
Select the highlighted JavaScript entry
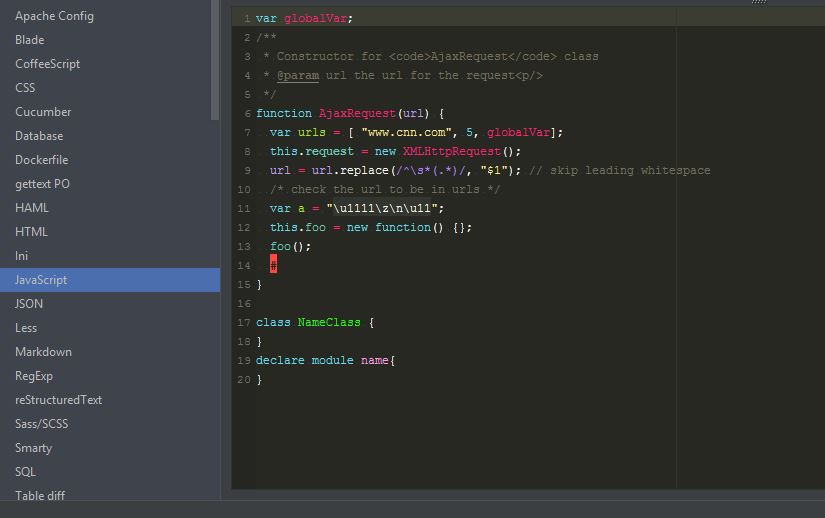click(x=110, y=280)
